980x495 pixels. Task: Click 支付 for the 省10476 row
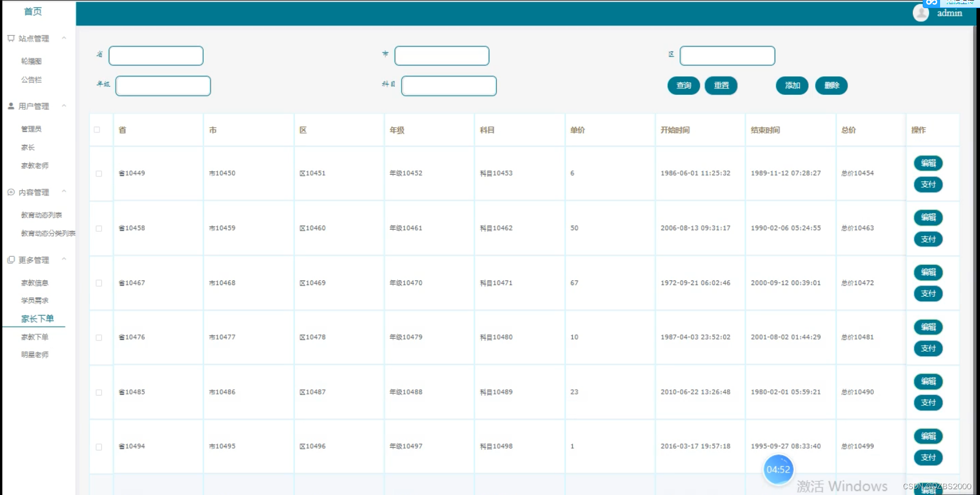click(929, 349)
